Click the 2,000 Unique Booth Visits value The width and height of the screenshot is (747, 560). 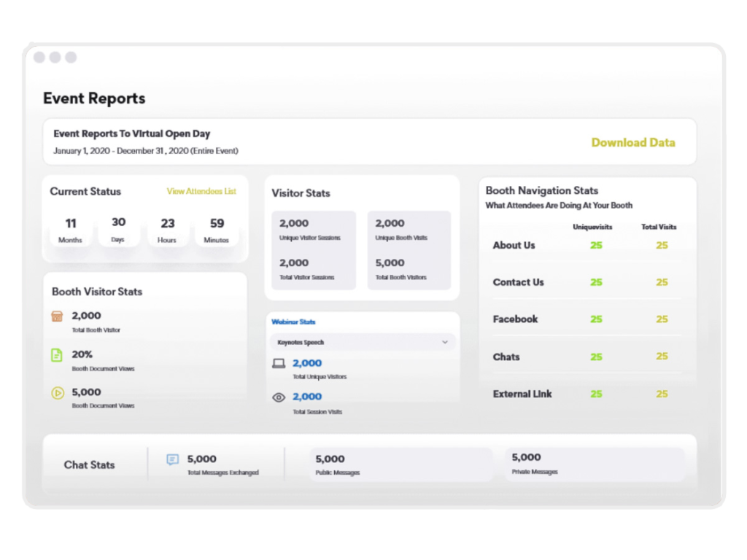[x=390, y=223]
